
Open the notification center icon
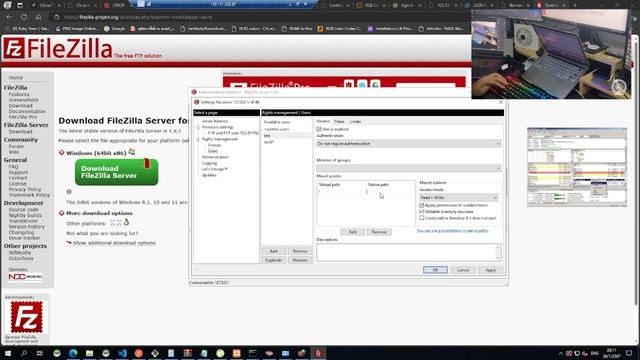point(629,353)
